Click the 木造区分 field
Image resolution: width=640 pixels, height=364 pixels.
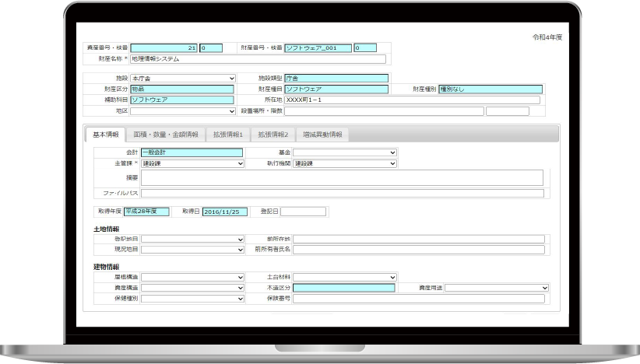344,288
